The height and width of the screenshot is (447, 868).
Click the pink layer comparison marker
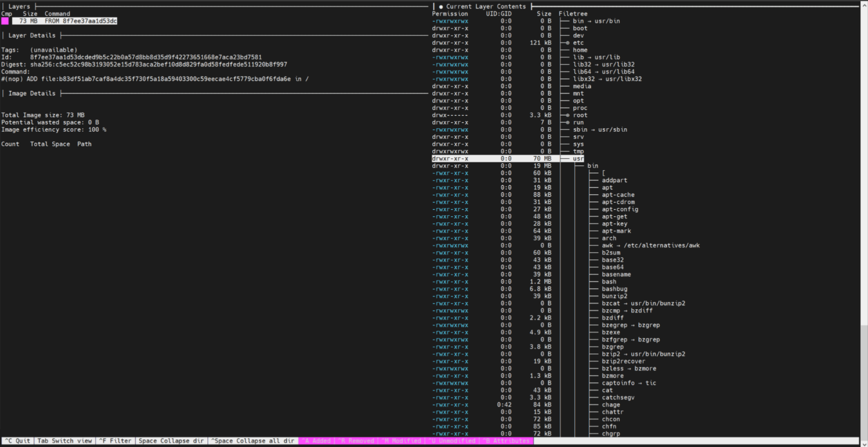[x=5, y=21]
